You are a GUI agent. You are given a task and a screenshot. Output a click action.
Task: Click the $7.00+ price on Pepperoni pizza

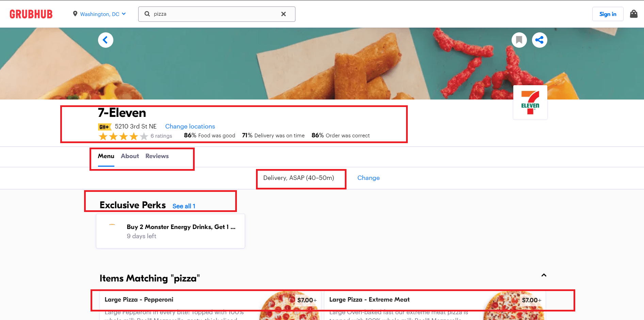click(x=307, y=300)
